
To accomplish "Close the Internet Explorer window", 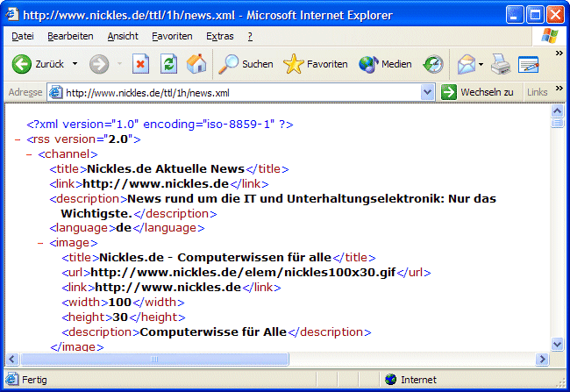I will click(555, 15).
